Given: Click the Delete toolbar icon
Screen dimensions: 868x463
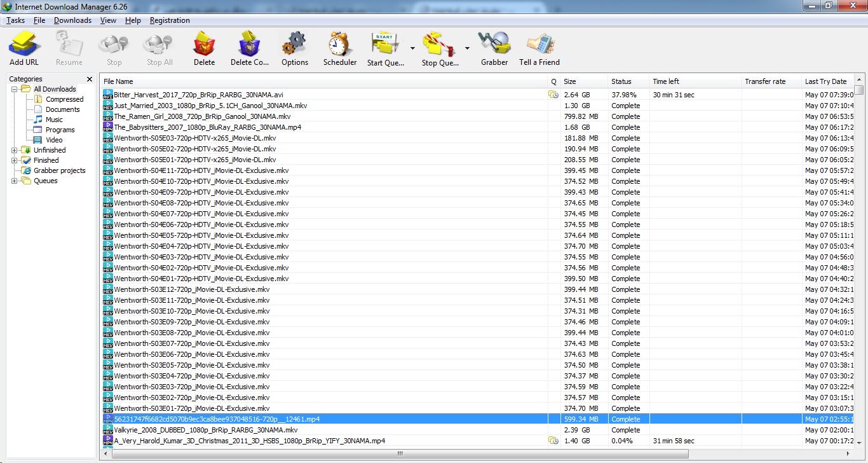Looking at the screenshot, I should pyautogui.click(x=204, y=44).
